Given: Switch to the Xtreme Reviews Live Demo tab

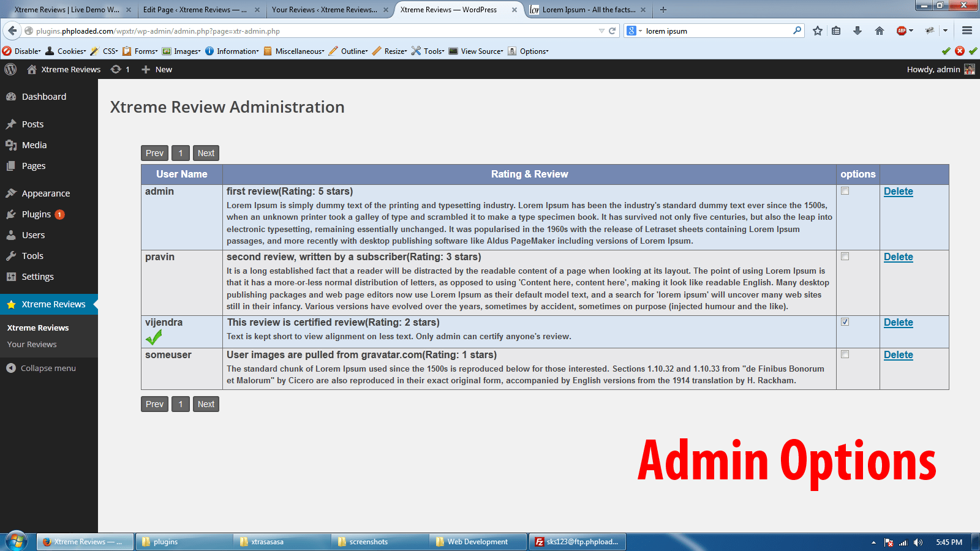Looking at the screenshot, I should click(68, 10).
